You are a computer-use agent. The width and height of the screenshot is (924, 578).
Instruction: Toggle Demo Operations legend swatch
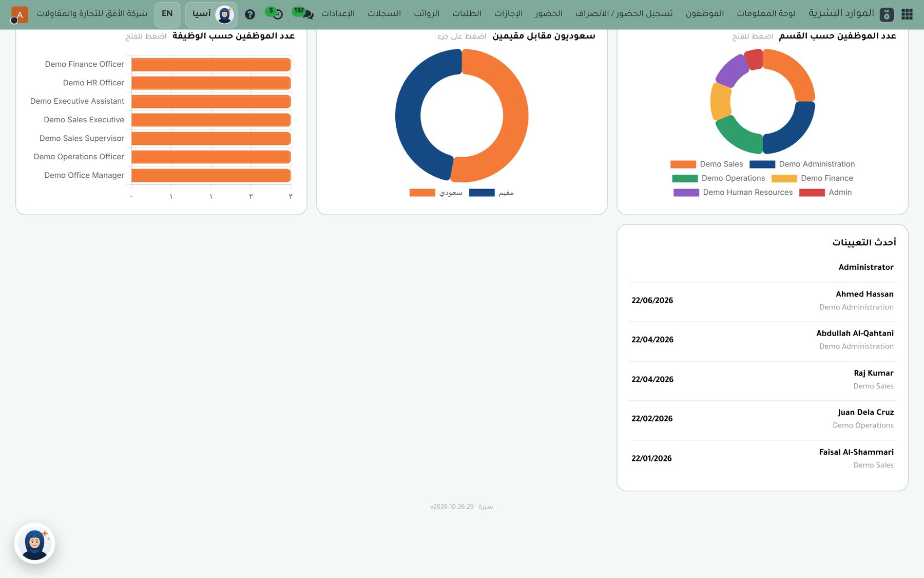685,178
